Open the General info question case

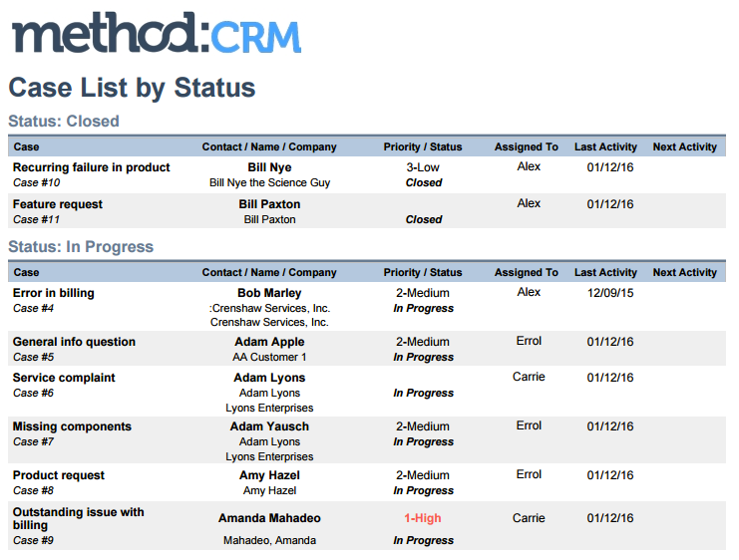click(x=74, y=342)
